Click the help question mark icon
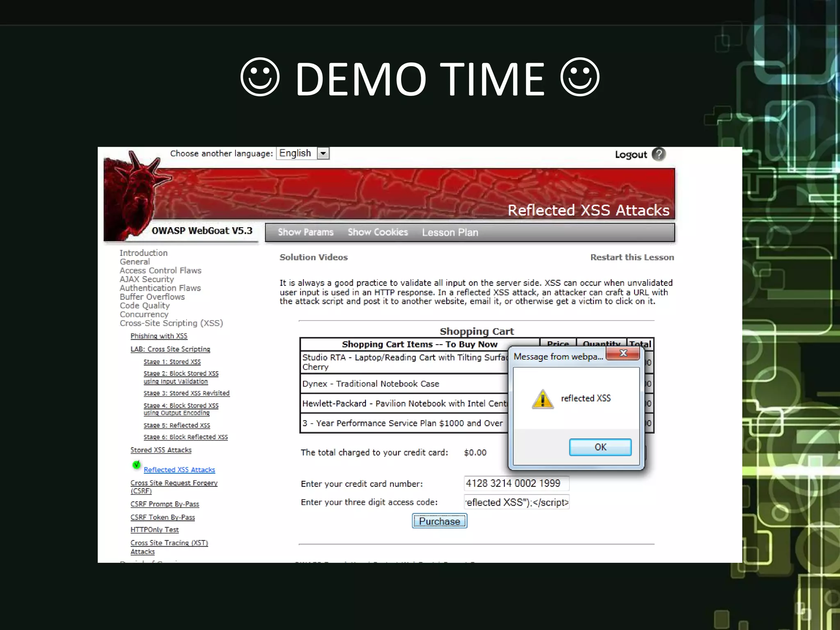Viewport: 840px width, 630px height. coord(658,154)
